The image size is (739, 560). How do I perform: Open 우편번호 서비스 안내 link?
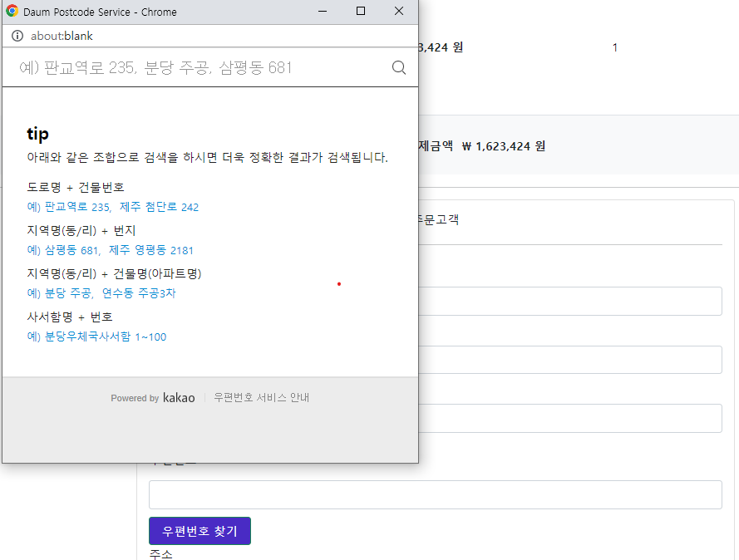[x=262, y=397]
